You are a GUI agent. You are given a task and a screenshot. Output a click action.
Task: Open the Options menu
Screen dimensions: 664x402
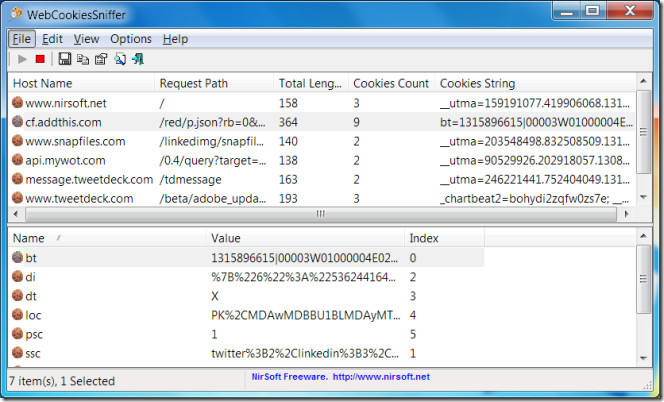point(131,39)
